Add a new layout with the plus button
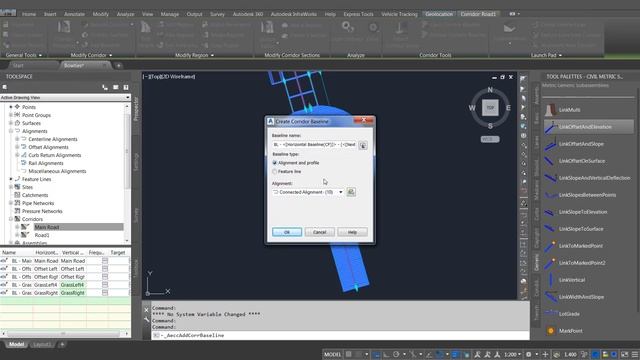 (x=62, y=345)
